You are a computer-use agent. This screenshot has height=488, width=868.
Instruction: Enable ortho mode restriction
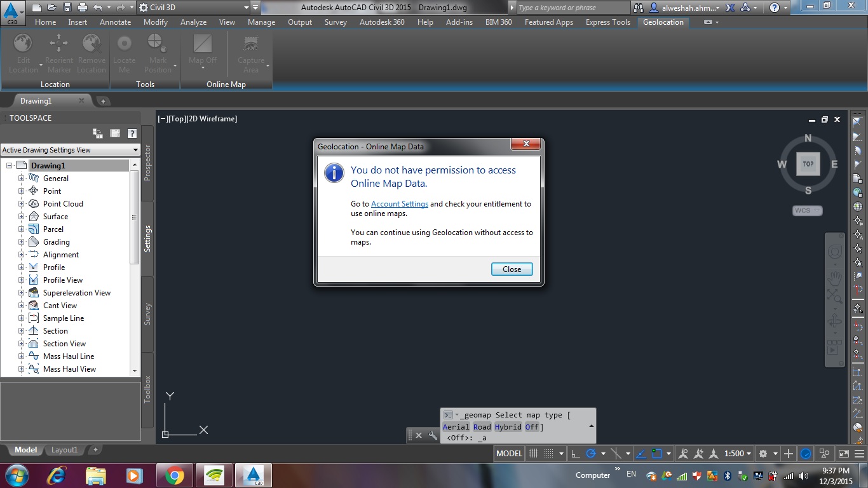coord(575,453)
